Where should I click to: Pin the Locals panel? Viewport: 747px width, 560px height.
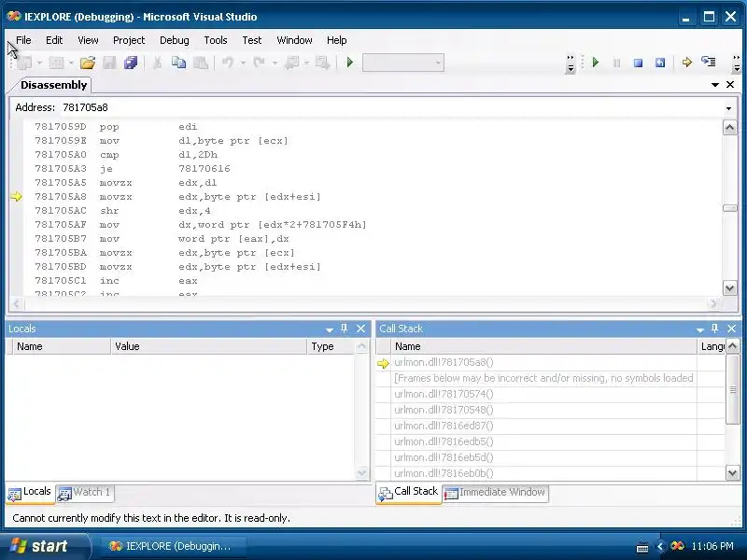click(x=344, y=329)
